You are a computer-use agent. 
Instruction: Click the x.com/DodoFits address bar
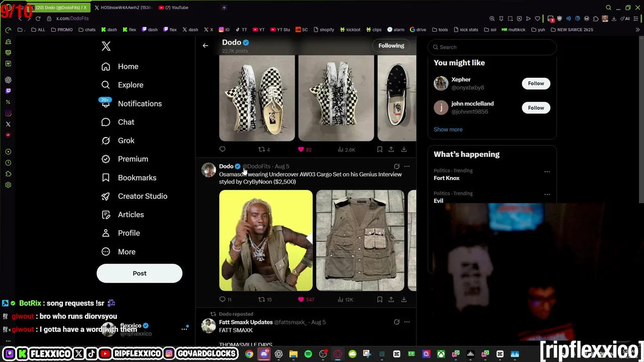(72, 19)
